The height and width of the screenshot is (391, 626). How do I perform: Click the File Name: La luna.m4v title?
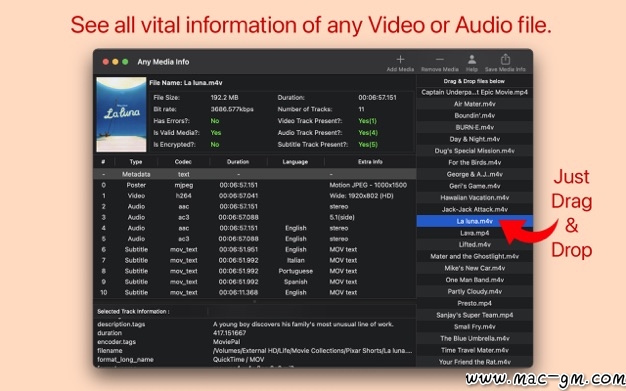[186, 83]
